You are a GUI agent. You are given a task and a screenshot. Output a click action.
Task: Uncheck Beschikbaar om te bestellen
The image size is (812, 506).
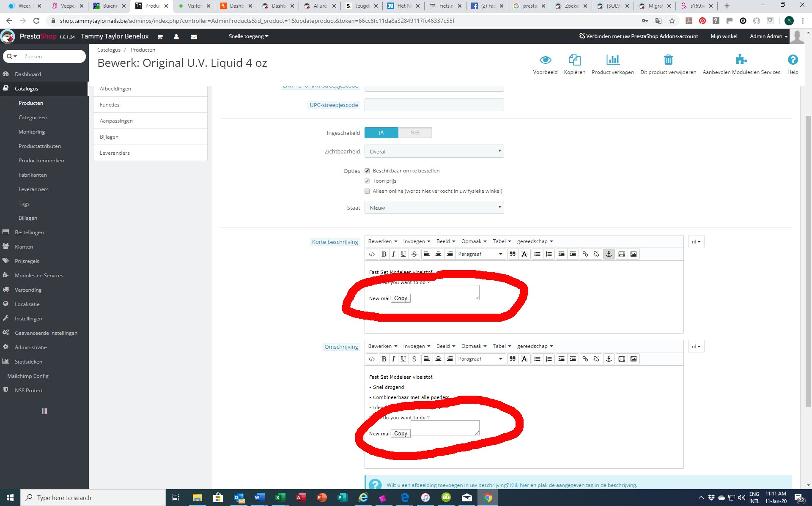click(367, 171)
